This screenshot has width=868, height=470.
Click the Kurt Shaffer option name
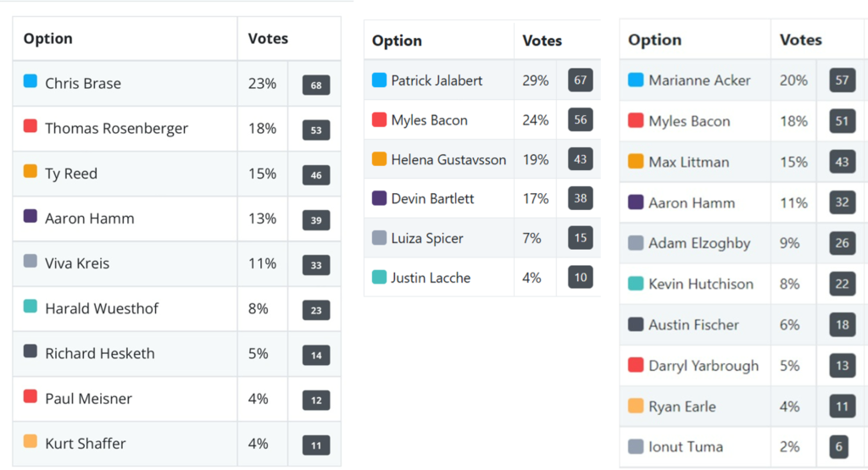click(86, 444)
